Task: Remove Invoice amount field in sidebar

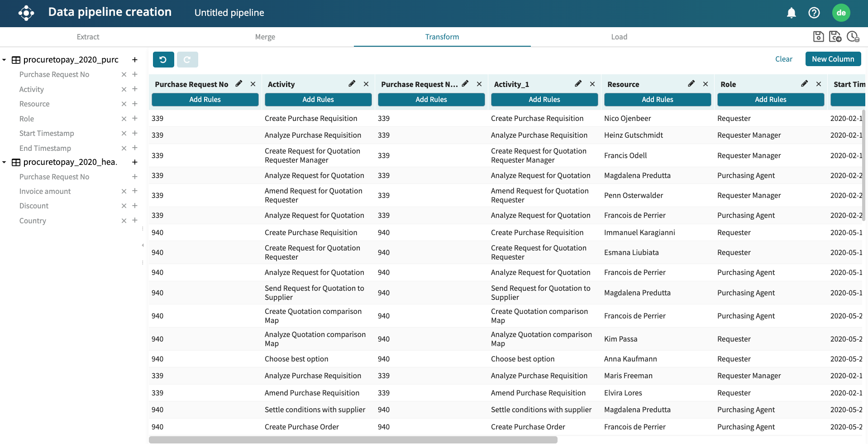Action: pyautogui.click(x=124, y=192)
